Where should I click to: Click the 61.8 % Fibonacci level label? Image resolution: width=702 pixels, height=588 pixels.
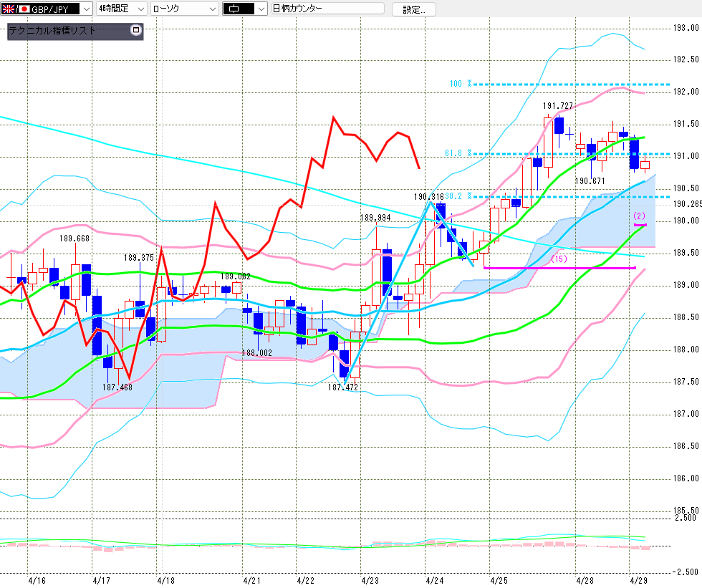[458, 153]
